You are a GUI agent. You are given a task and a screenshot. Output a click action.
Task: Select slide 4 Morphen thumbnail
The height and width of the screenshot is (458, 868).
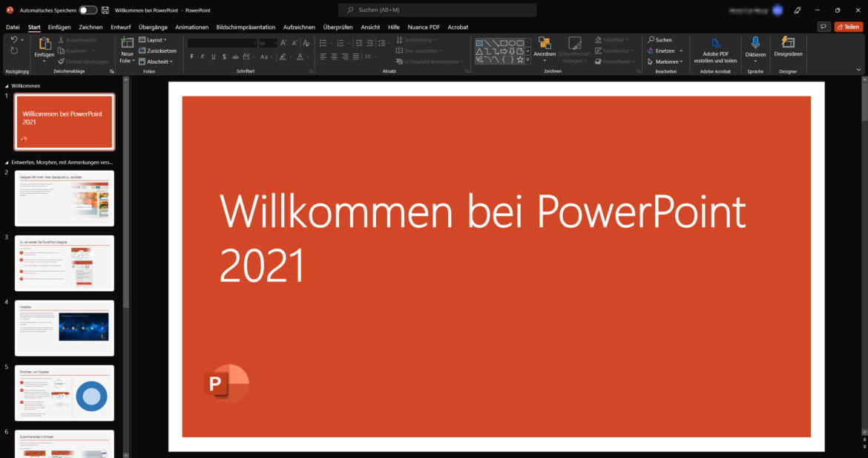tap(65, 327)
